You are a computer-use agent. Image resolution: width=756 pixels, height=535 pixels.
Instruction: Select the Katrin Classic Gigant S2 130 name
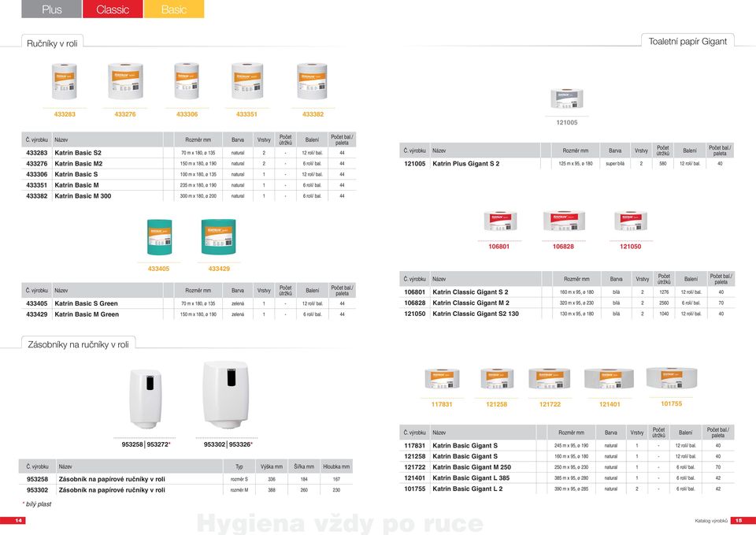click(476, 314)
